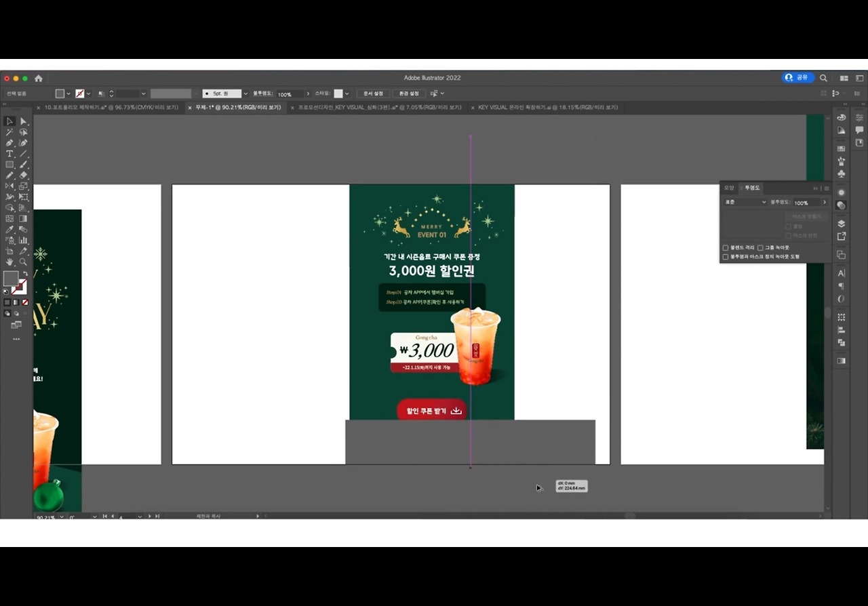This screenshot has width=868, height=606.
Task: Switch to the '모양' panel tab
Action: (x=729, y=188)
